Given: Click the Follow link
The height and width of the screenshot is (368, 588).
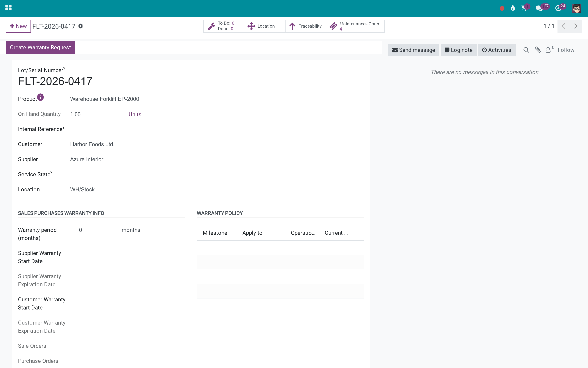Looking at the screenshot, I should 566,50.
